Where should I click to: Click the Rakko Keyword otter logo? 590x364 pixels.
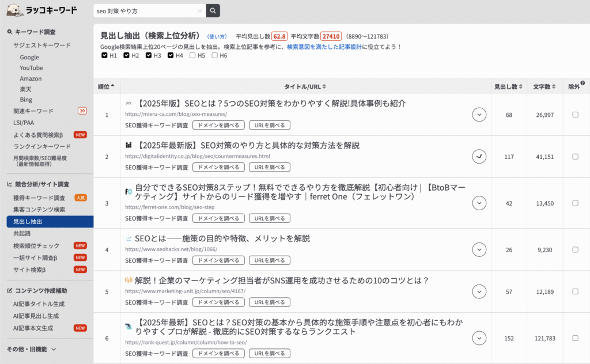point(16,10)
